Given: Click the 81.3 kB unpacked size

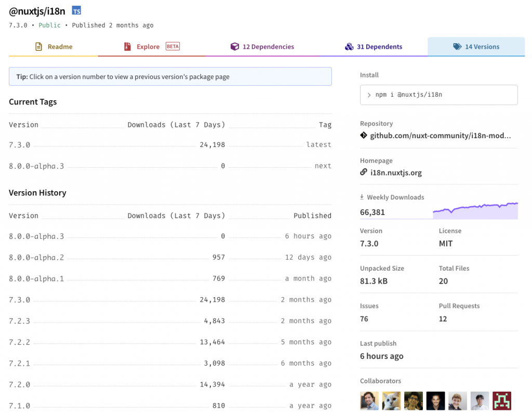Looking at the screenshot, I should pyautogui.click(x=374, y=281).
